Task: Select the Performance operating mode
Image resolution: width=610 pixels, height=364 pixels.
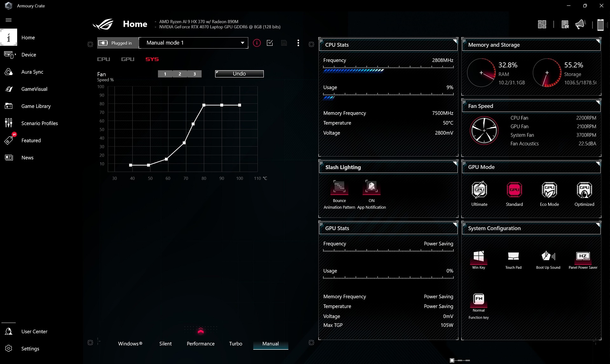Action: pyautogui.click(x=201, y=344)
